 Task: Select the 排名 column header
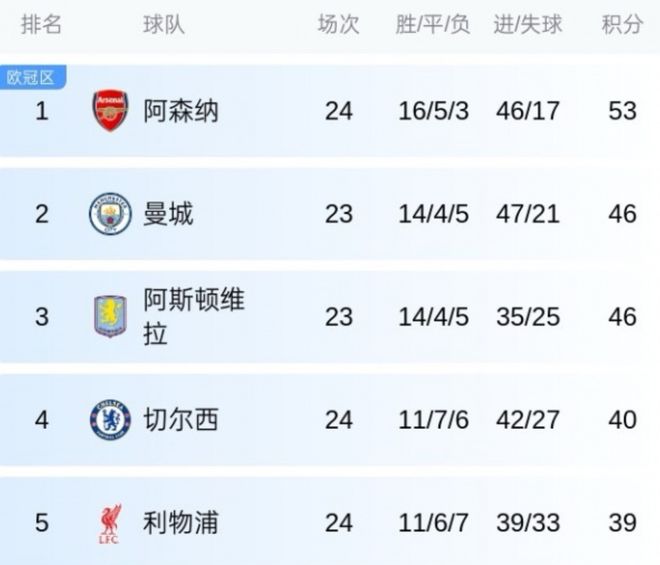(x=41, y=25)
